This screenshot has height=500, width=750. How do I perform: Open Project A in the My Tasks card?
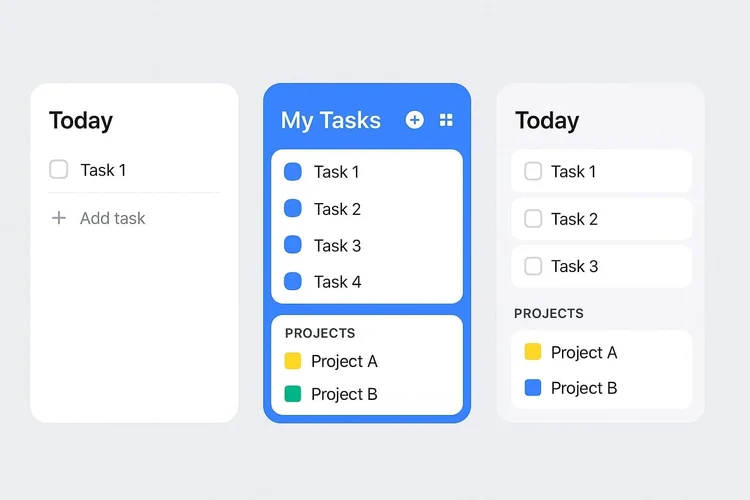[344, 361]
